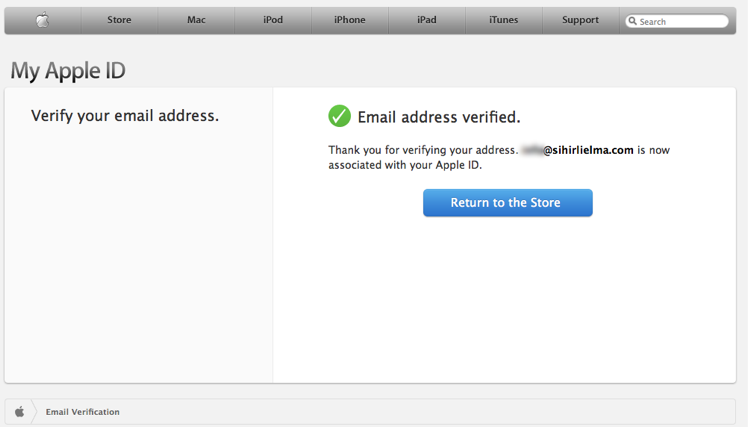Click the 'Email address verified.' heading text
748x427 pixels.
[439, 117]
